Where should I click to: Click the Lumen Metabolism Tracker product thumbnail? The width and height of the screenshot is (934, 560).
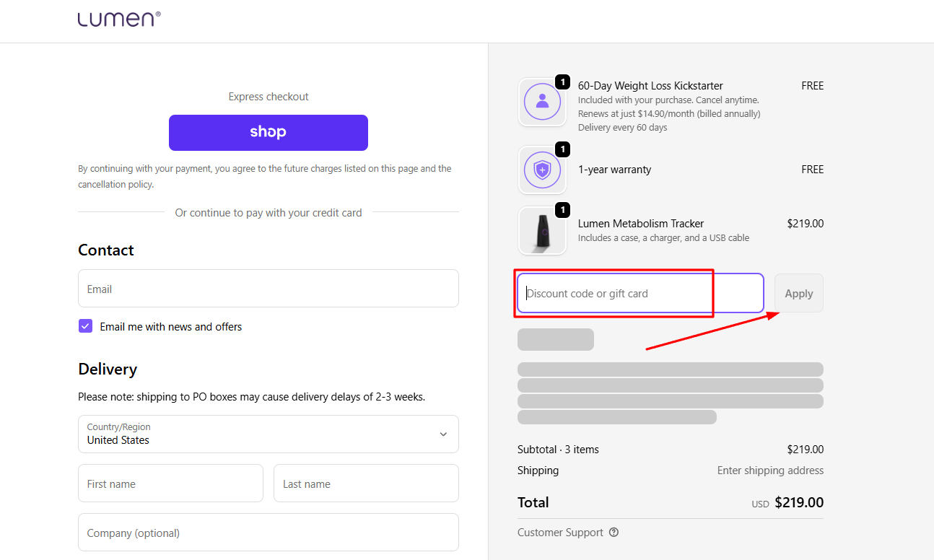click(542, 230)
